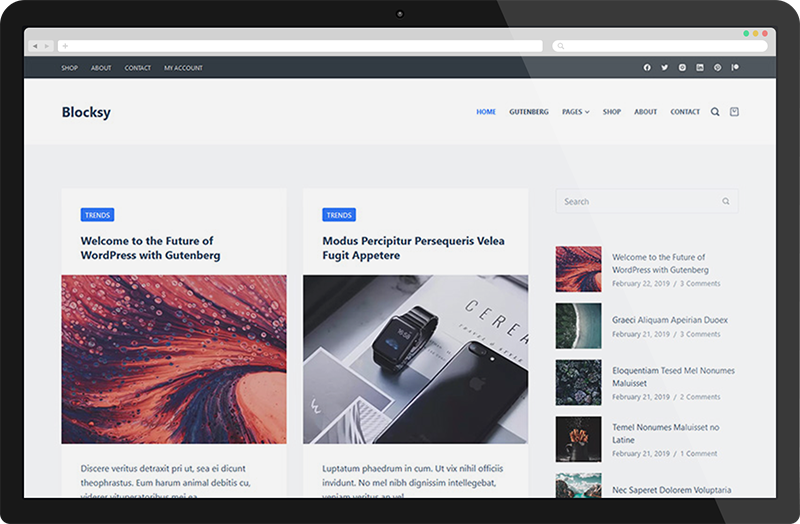This screenshot has width=800, height=524.
Task: Click the LinkedIn social icon
Action: (x=700, y=68)
